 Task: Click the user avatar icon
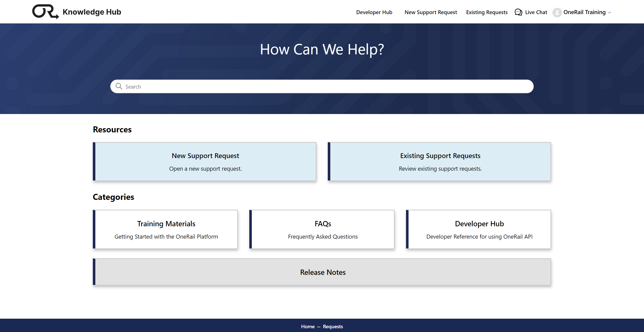557,12
